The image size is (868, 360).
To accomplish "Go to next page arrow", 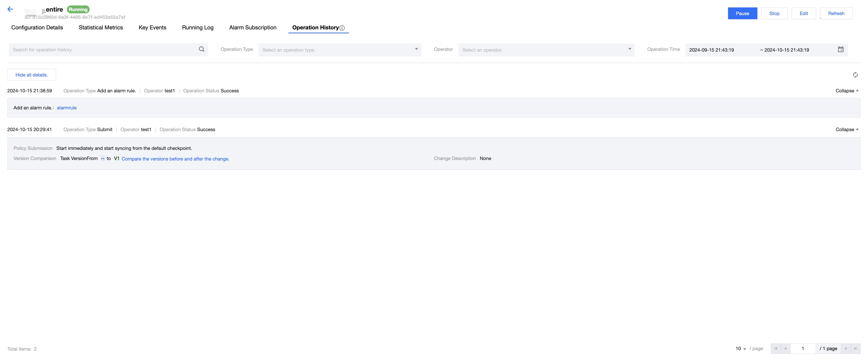I will pos(846,349).
